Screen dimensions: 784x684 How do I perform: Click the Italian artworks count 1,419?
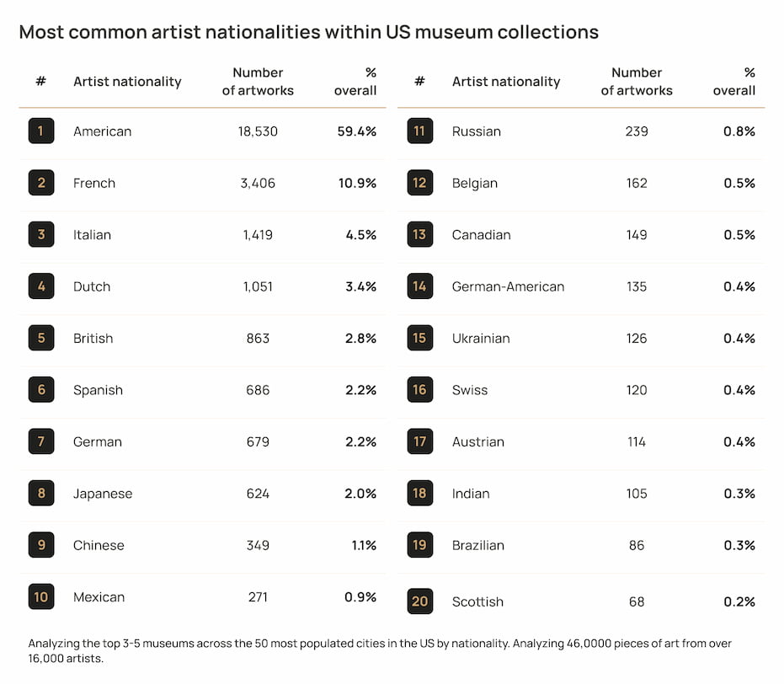pos(258,235)
